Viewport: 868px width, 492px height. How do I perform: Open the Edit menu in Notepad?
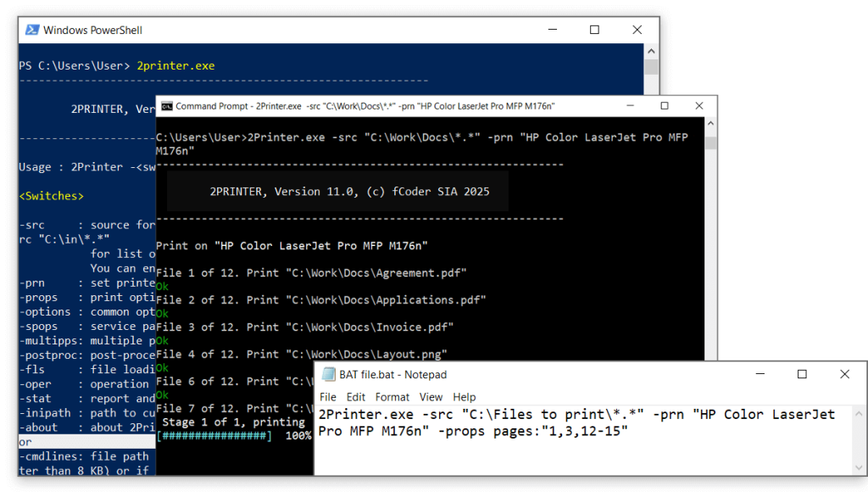355,396
